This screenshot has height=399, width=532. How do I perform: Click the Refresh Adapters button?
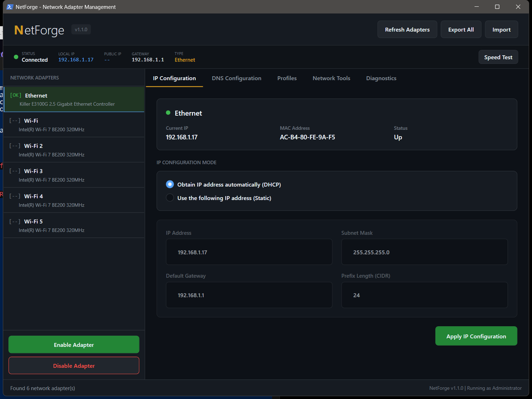[x=407, y=29]
